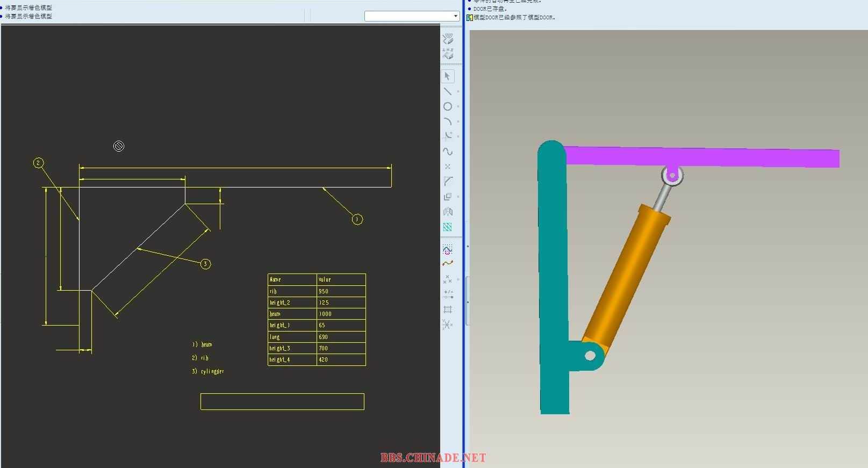Pick the Circle sketch tool

[x=447, y=106]
